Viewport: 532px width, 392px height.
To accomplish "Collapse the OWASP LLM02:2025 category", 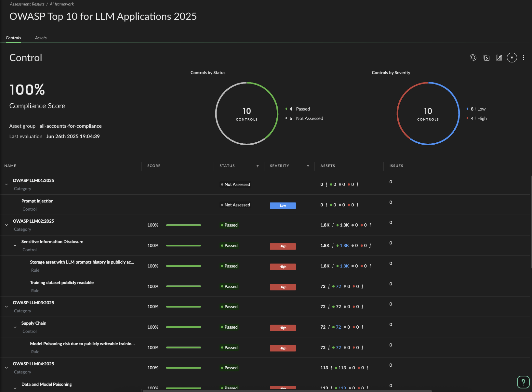I will [7, 225].
